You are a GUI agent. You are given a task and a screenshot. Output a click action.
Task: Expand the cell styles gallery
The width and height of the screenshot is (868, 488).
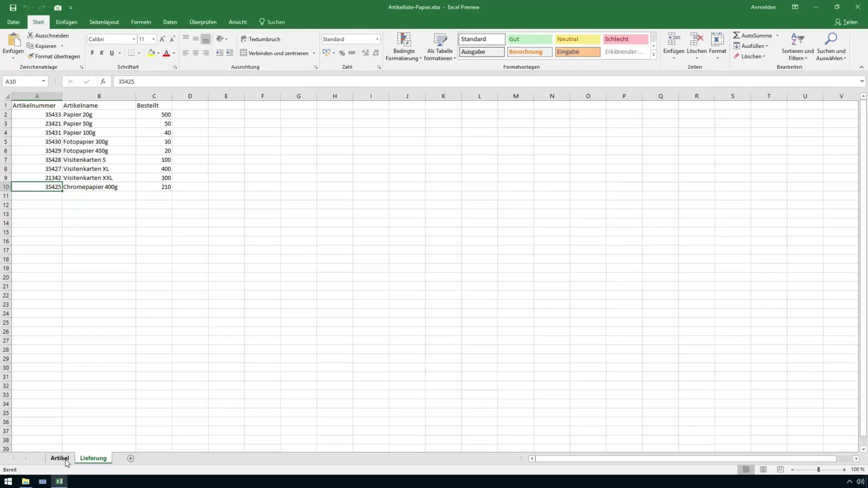coord(653,55)
